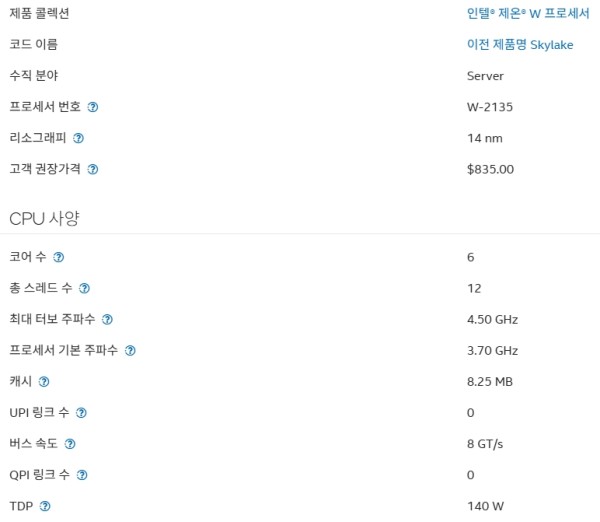600x522 pixels.
Task: Click the W-2135 processor number value
Action: (490, 107)
